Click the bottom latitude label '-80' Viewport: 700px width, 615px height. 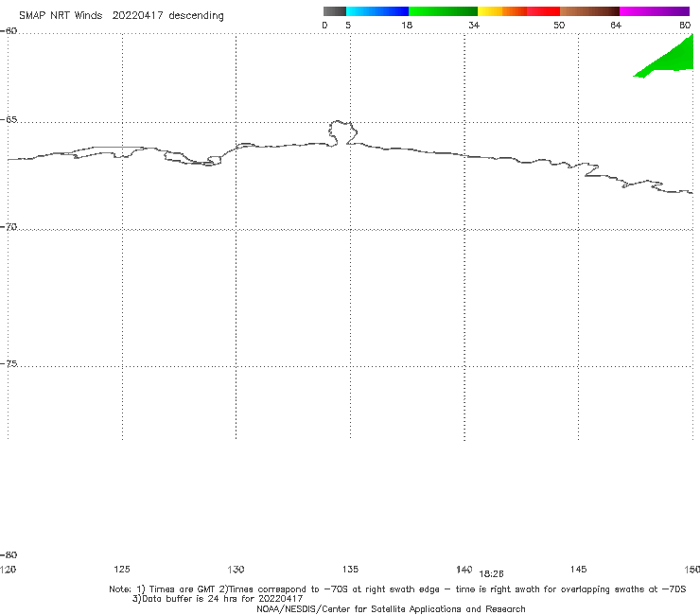[9, 554]
